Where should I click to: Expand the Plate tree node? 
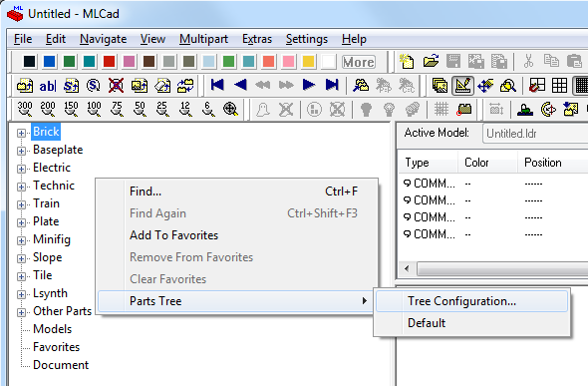[x=21, y=222]
